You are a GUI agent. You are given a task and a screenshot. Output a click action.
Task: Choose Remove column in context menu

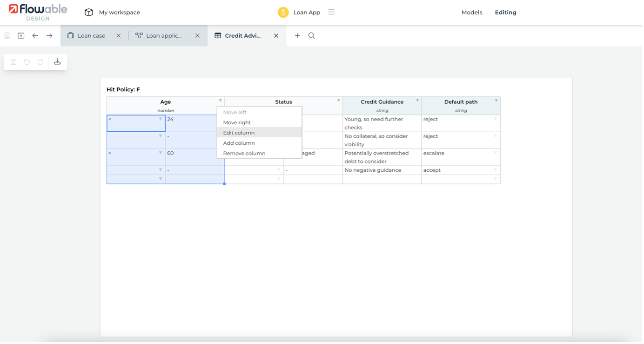244,153
